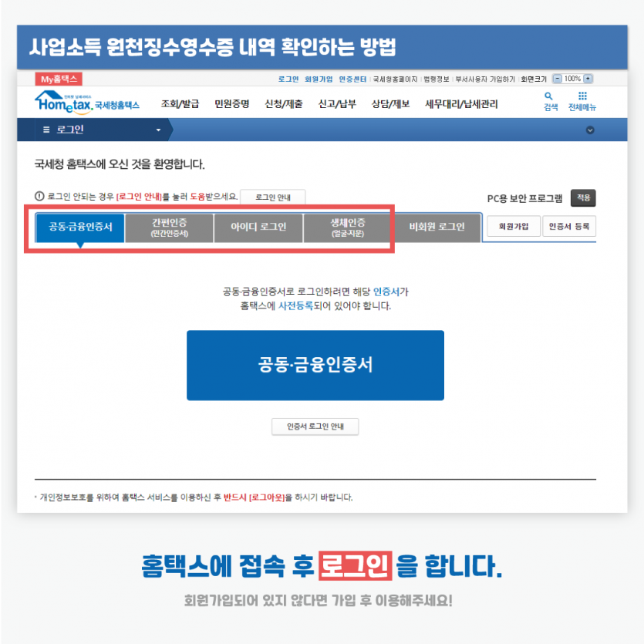This screenshot has height=644, width=644.
Task: Increase screen size with the plus button
Action: 588,79
